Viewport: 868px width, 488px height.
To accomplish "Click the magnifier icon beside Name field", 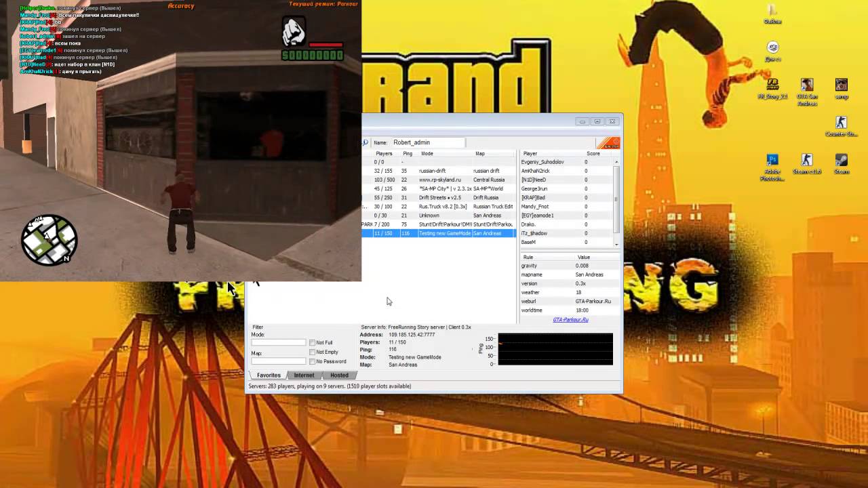I will (365, 142).
